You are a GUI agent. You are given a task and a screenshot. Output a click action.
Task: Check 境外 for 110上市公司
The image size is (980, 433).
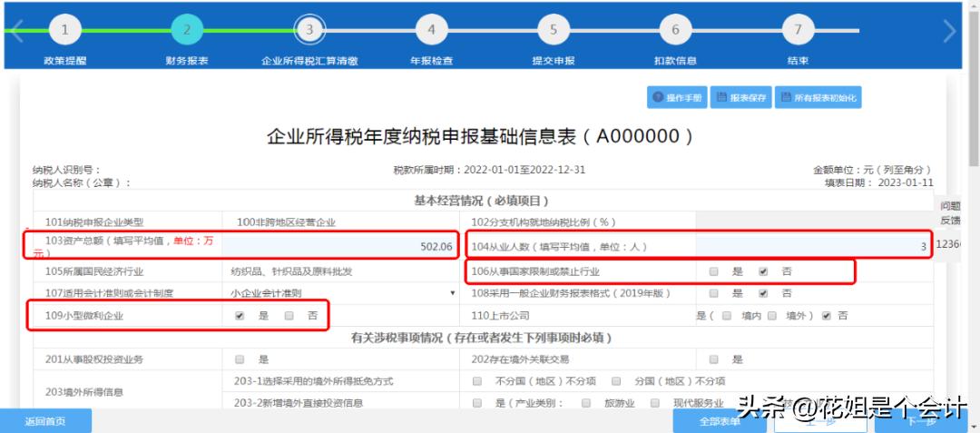pyautogui.click(x=772, y=316)
